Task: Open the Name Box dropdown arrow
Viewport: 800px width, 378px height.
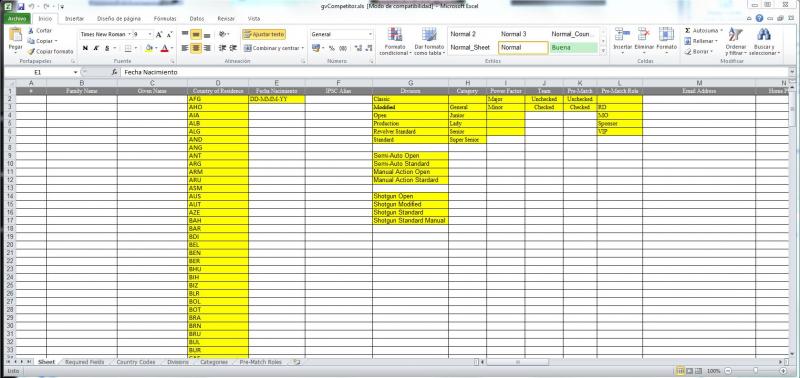Action: [x=76, y=72]
